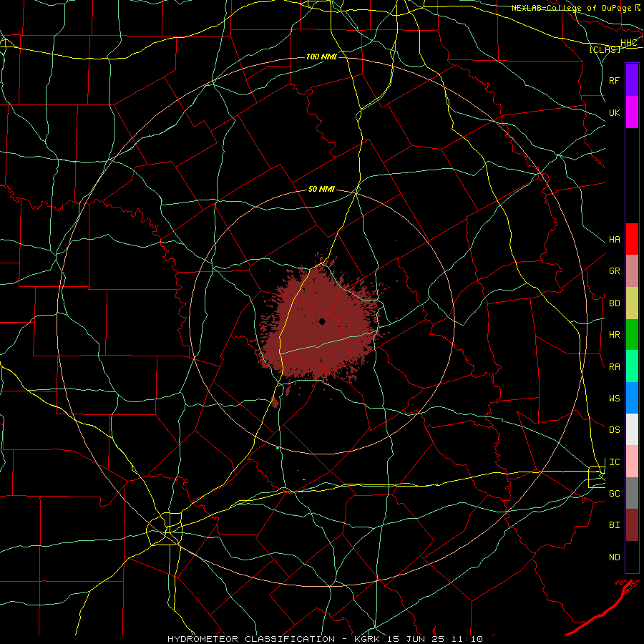Click the UK magenta legend swatch
Screen dimensions: 644x644
click(x=632, y=112)
